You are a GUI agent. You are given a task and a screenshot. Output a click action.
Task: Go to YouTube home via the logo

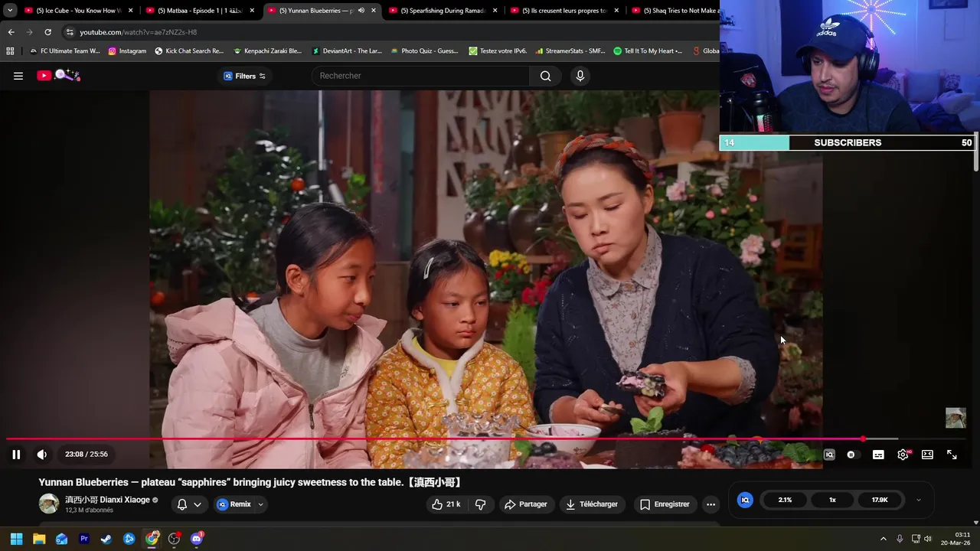(58, 75)
